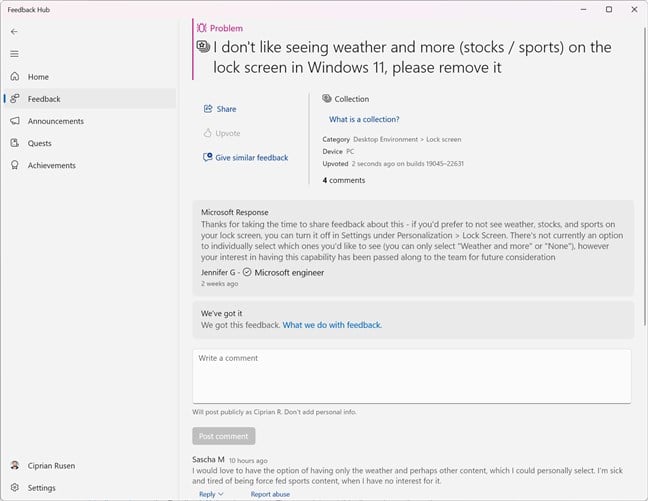Click the Microsoft engineer verified checkmark icon

click(247, 272)
